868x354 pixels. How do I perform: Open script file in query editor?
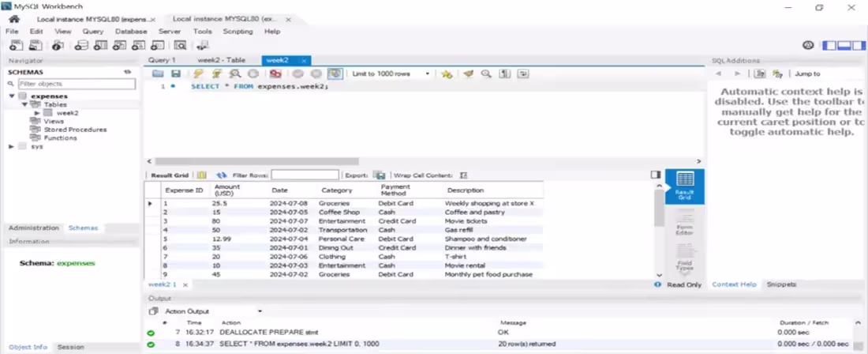tap(158, 73)
